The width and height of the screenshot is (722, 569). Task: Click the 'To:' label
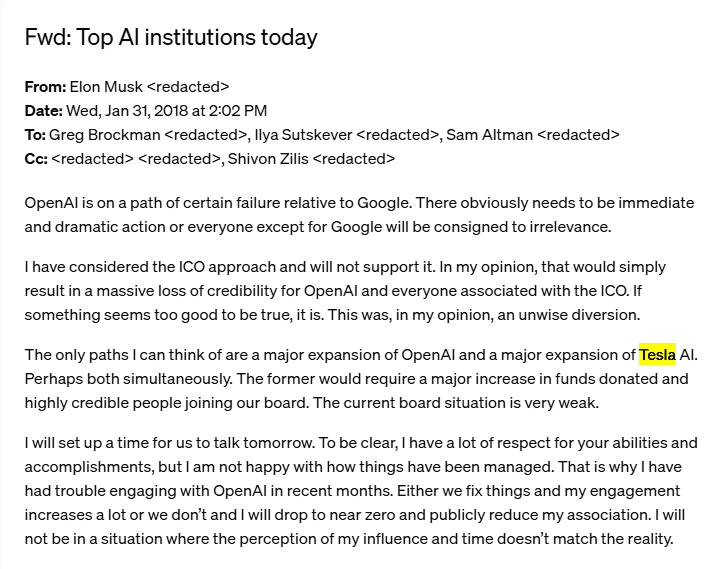click(35, 134)
